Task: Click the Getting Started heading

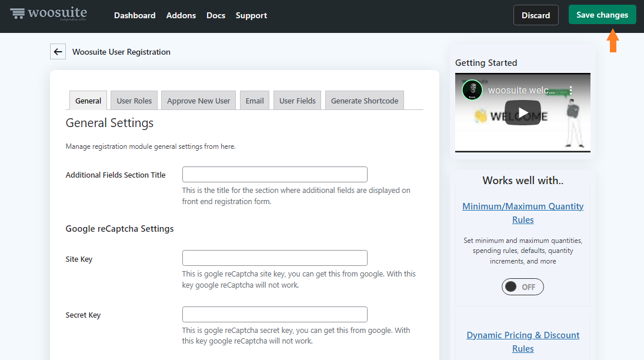Action: (486, 63)
